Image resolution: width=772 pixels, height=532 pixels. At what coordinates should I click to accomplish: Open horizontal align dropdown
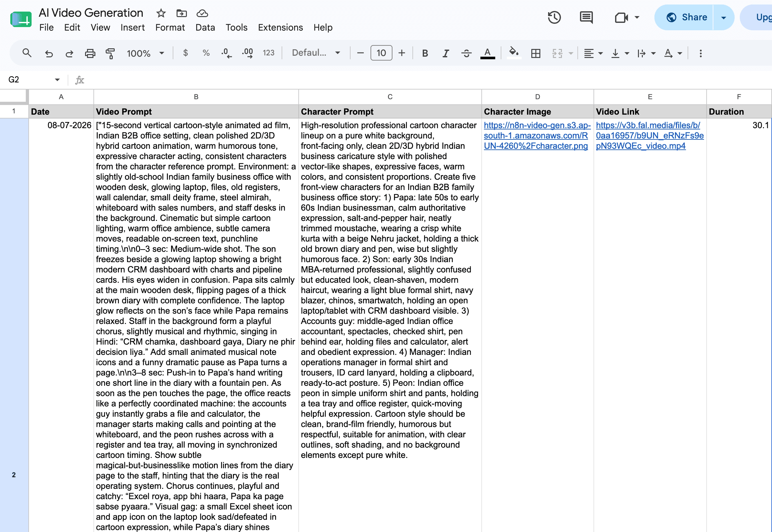pyautogui.click(x=593, y=53)
